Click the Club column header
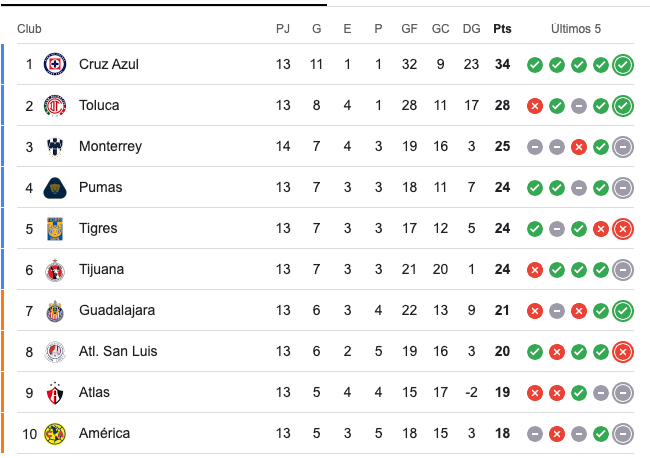650x458 pixels. click(29, 29)
